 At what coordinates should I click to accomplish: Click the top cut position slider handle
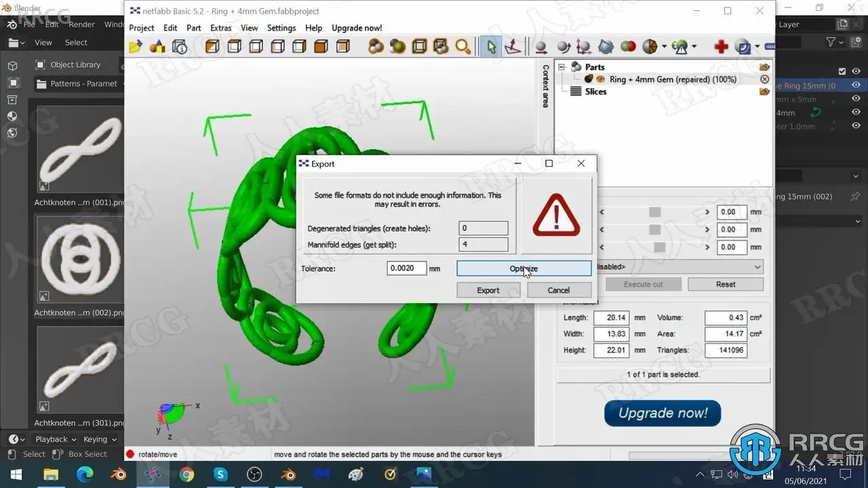pos(654,212)
